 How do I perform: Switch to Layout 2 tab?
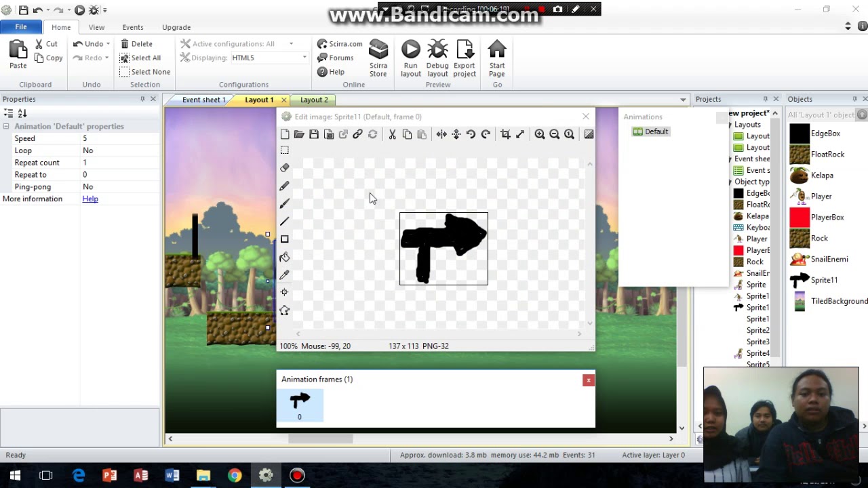click(x=314, y=100)
